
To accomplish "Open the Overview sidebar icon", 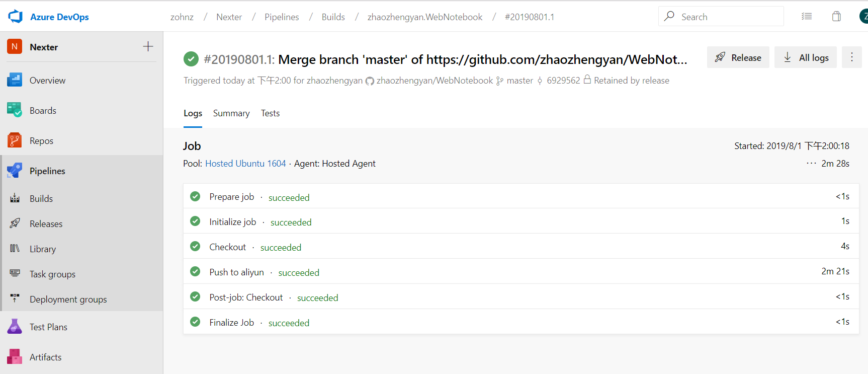I will (15, 80).
